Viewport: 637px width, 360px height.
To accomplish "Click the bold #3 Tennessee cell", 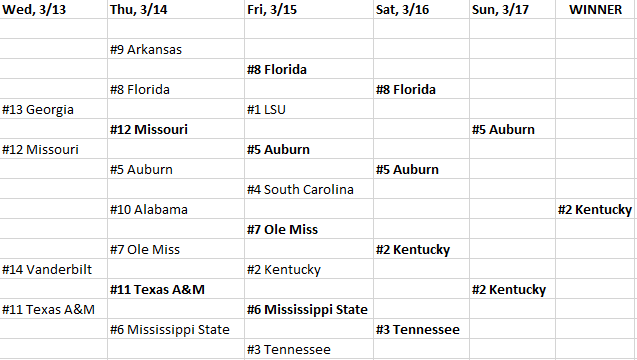I will tap(421, 329).
